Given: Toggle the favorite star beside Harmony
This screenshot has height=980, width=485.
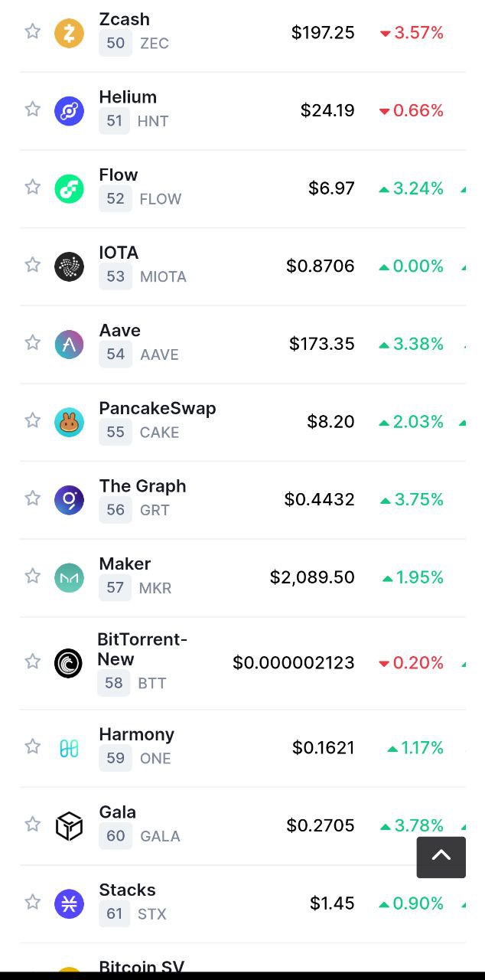Looking at the screenshot, I should point(32,746).
